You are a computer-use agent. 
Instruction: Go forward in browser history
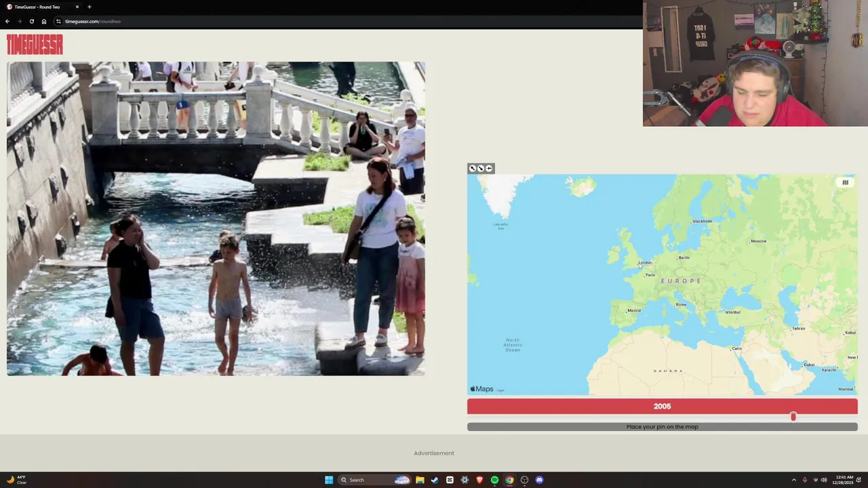click(x=19, y=21)
